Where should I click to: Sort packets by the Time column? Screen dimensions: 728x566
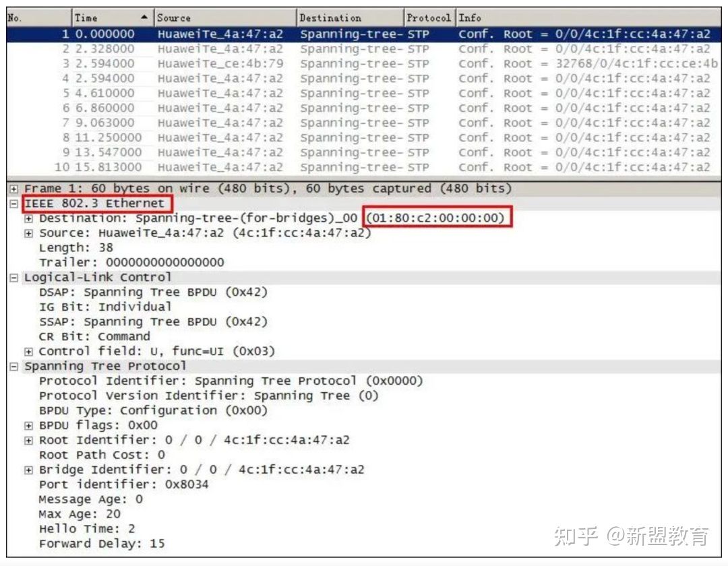point(111,18)
